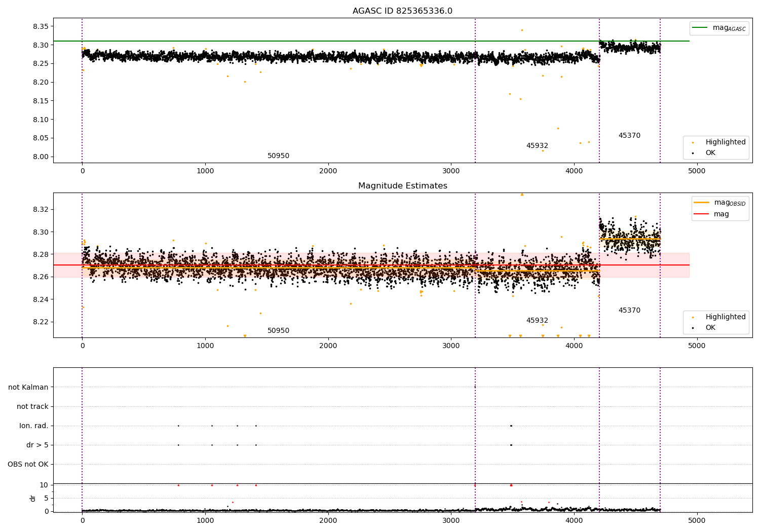Screen dimensions: 760x532
Task: Click the '8.15' y-axis tick label
Action: 41,101
